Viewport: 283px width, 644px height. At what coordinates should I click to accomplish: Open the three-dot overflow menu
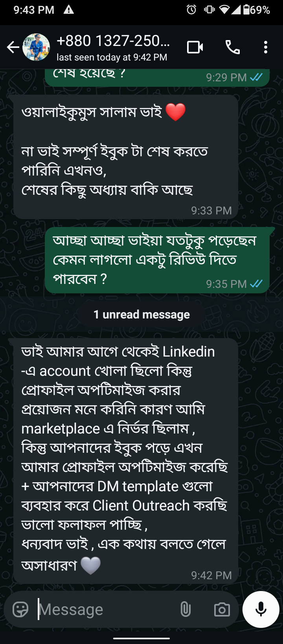click(266, 47)
